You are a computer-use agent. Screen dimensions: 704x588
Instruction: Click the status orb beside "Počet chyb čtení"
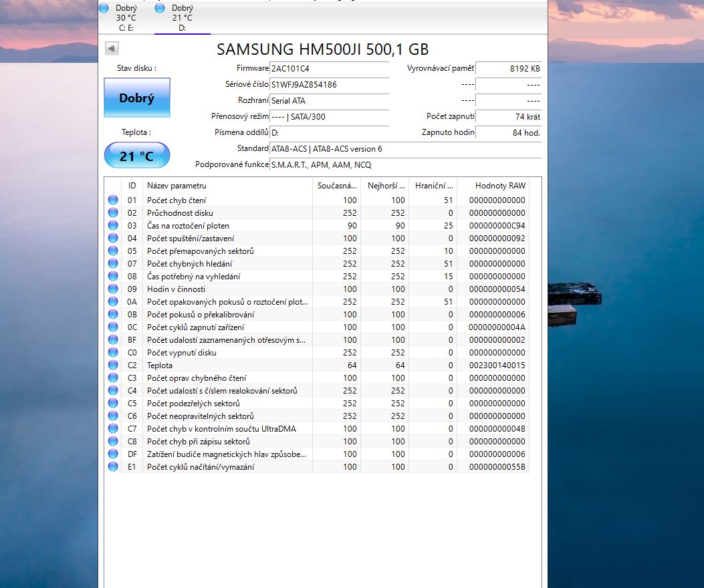(x=112, y=200)
